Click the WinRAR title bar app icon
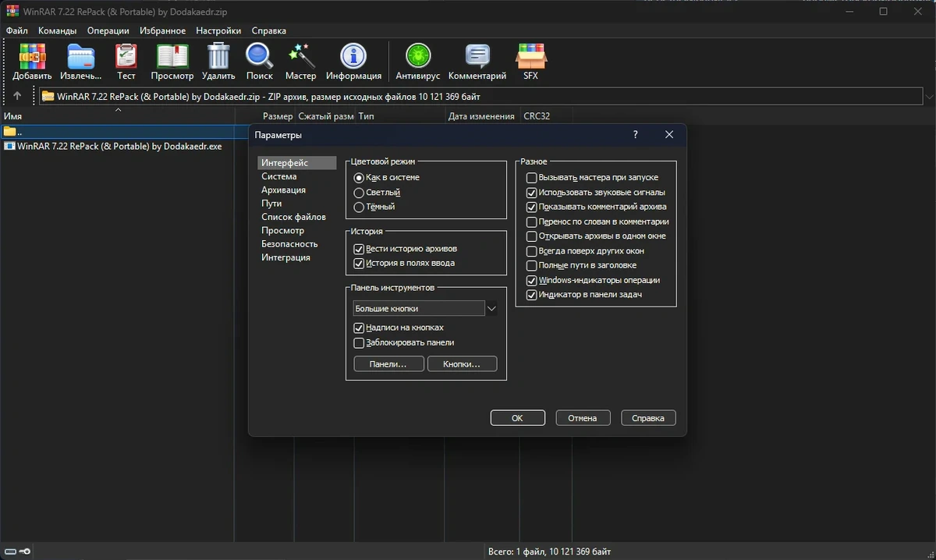This screenshot has height=560, width=936. [12, 11]
